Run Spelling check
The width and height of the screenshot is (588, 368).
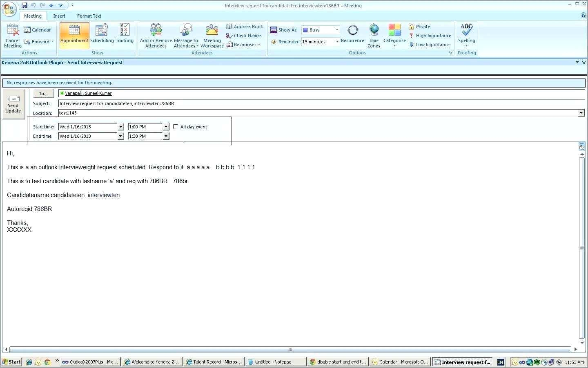(466, 35)
